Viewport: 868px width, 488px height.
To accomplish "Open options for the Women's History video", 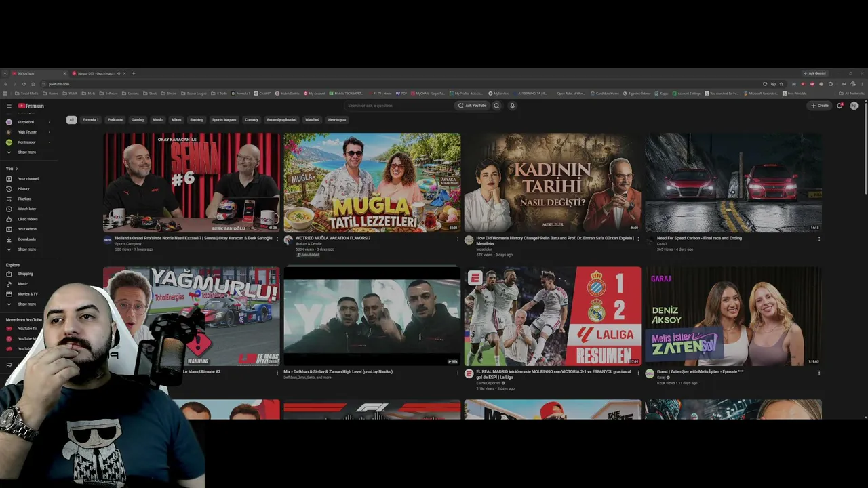I will click(638, 239).
